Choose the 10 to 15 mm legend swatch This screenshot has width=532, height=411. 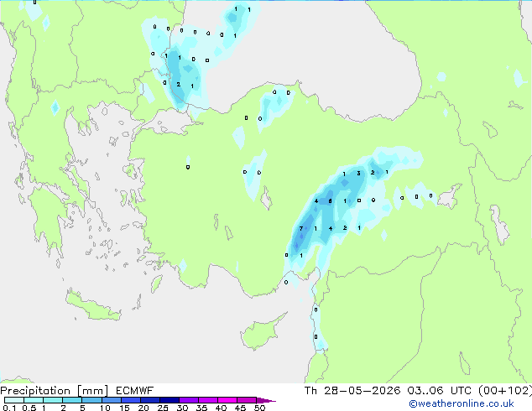tap(111, 400)
